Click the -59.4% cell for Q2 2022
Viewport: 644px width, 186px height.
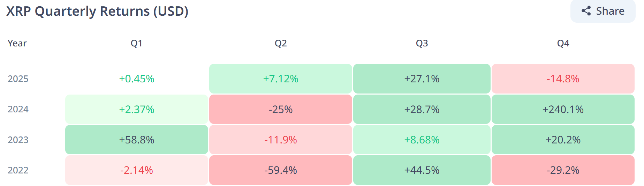coord(281,170)
